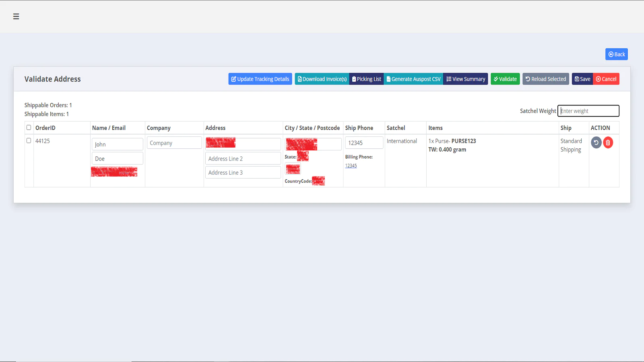Click the green Validate checkmark
Screen dimensions: 644x362
point(505,79)
